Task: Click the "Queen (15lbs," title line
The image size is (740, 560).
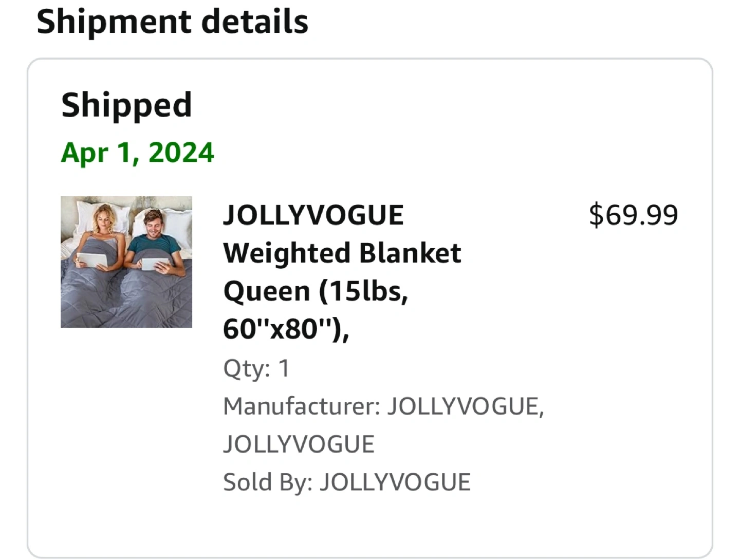Action: click(316, 291)
